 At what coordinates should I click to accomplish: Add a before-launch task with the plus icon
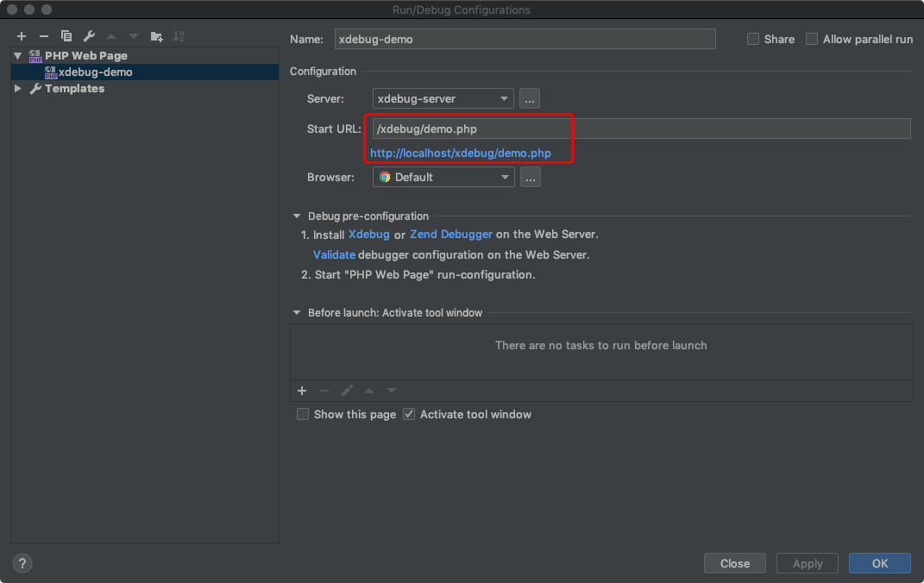(x=301, y=391)
